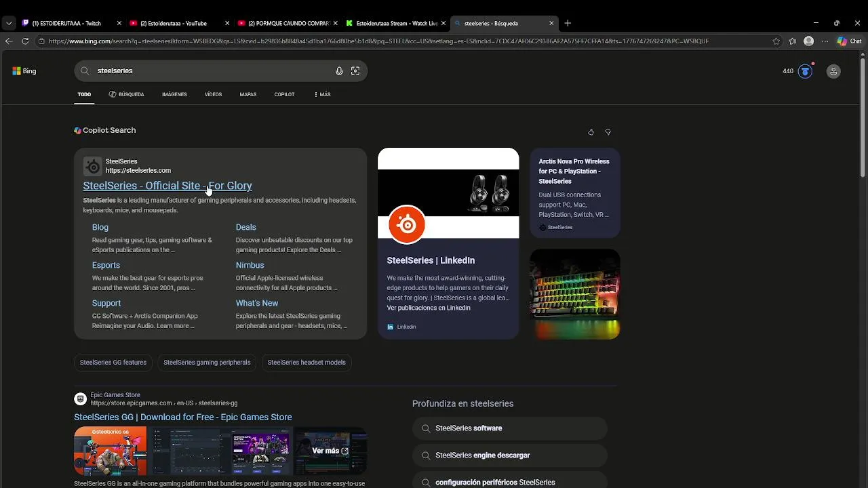Select SteelSeries engine descargar suggestion
Screen dimensions: 868x488
tap(509, 455)
